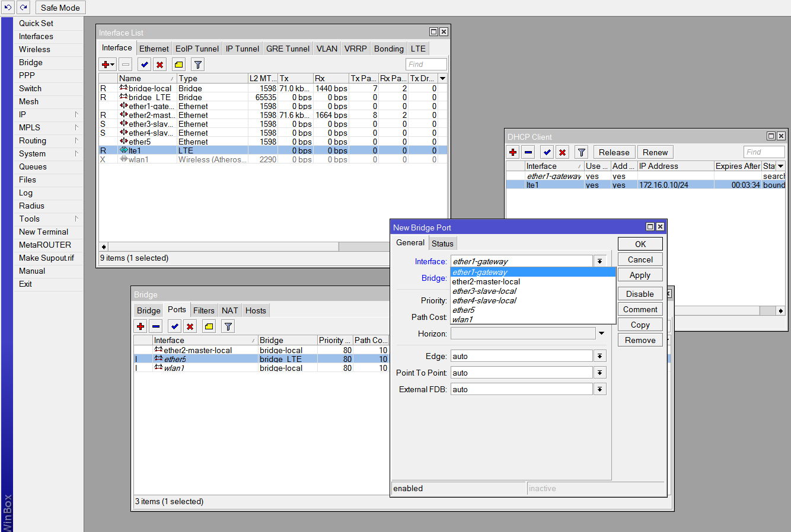Expand the Point To Point dropdown
Image resolution: width=791 pixels, height=532 pixels.
click(x=600, y=373)
